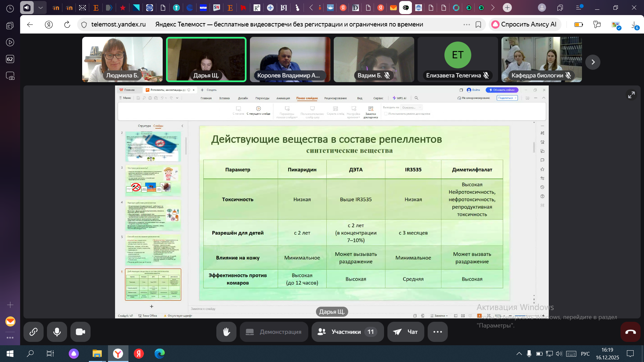The height and width of the screenshot is (362, 644).
Task: Open the active Telemost browser tab
Action: pos(406,7)
